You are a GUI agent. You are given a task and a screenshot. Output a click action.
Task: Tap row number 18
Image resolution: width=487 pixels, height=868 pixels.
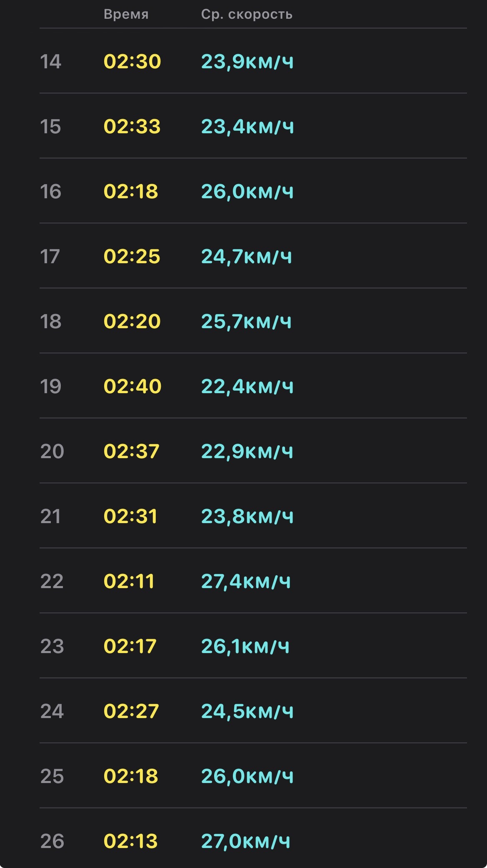[x=51, y=322]
